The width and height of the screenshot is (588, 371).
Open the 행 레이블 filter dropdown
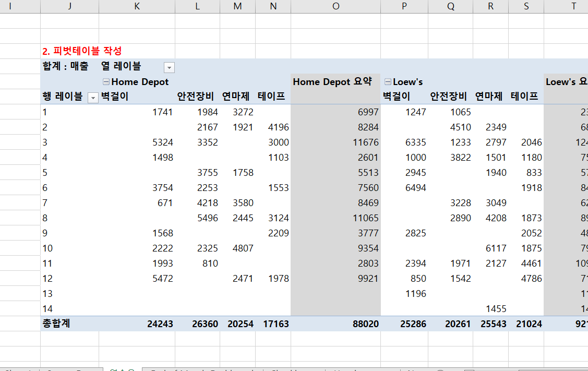pos(93,98)
